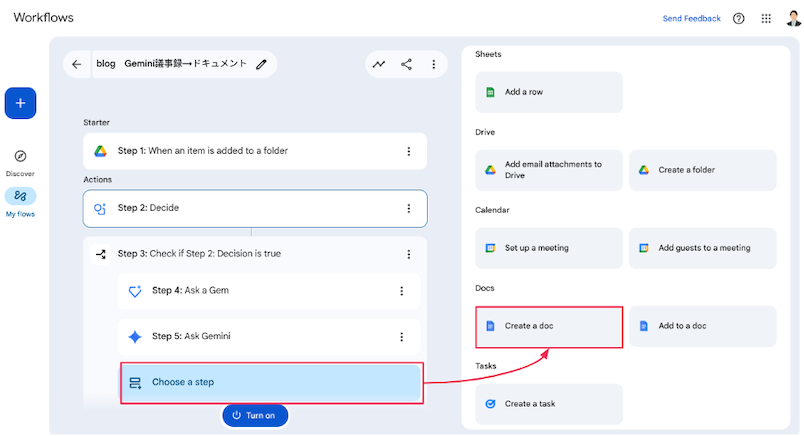Screen dimensions: 804x436
Task: Click Docs icon on Add to a doc
Action: click(644, 326)
